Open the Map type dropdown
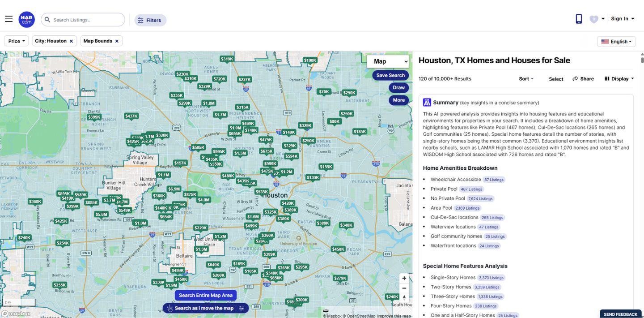This screenshot has width=644, height=318. 388,61
